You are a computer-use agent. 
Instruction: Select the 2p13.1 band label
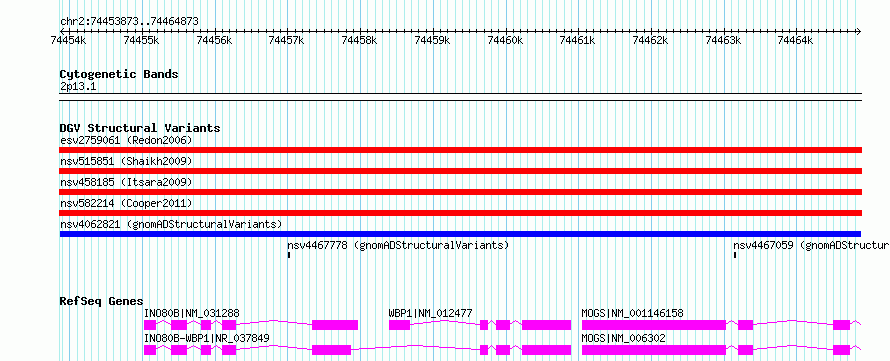pyautogui.click(x=77, y=86)
